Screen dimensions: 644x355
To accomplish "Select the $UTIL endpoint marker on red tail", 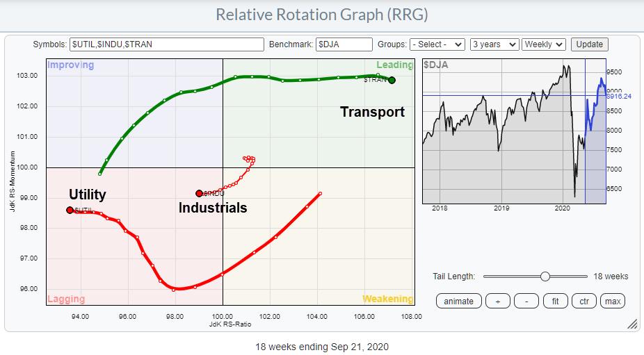I will [70, 210].
